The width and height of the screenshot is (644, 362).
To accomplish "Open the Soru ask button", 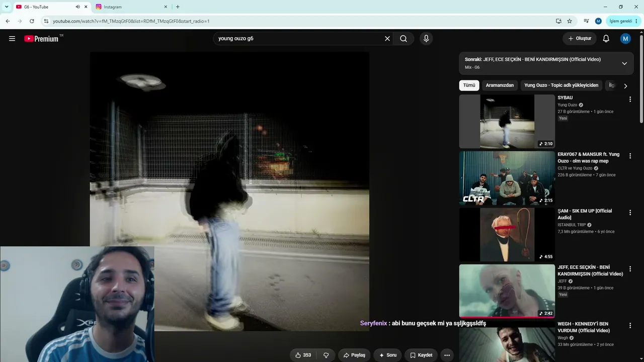I will (x=388, y=355).
